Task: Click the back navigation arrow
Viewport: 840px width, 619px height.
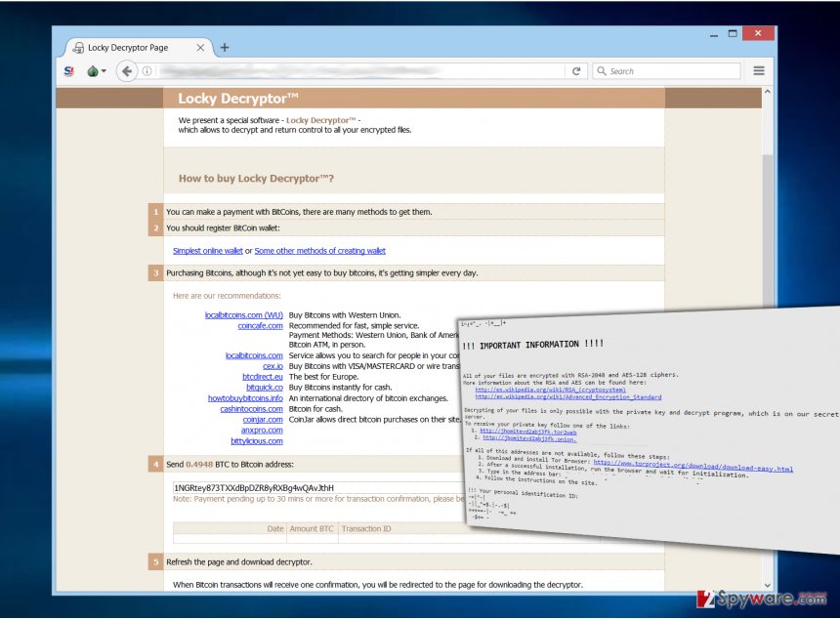Action: [x=128, y=70]
